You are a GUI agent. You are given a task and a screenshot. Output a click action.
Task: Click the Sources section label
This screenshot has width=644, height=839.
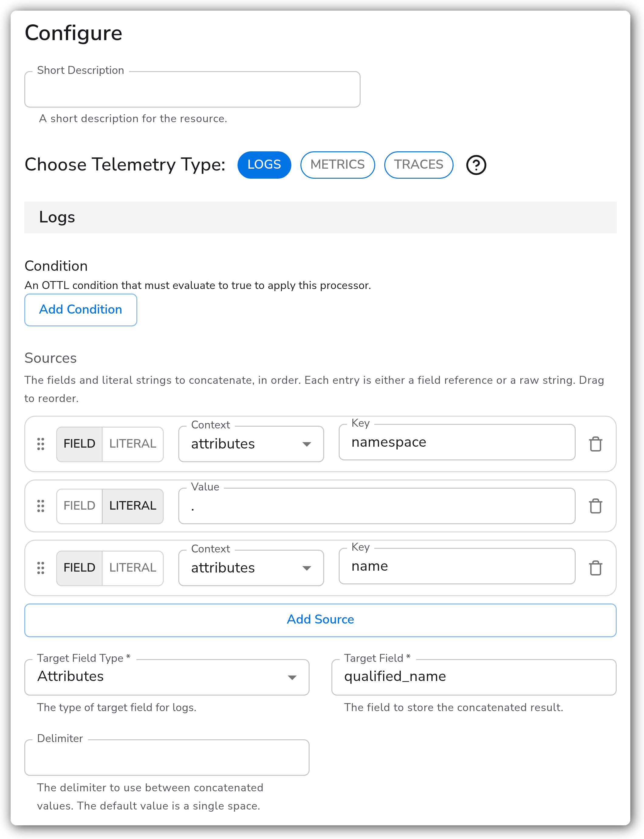(x=51, y=358)
